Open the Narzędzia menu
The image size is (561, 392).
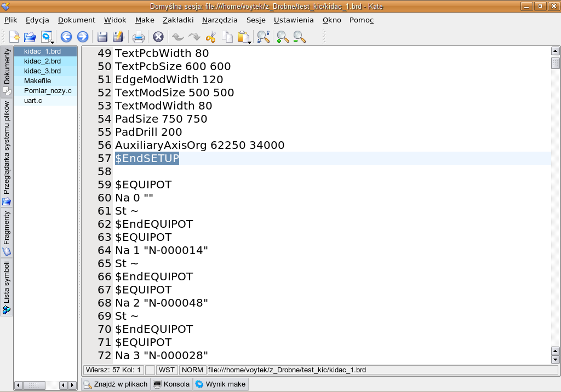[x=220, y=20]
